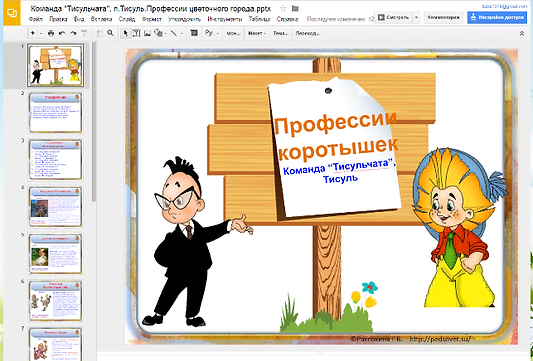
Task: Select slide 4 thumbnail in filmstrip
Action: pos(55,206)
